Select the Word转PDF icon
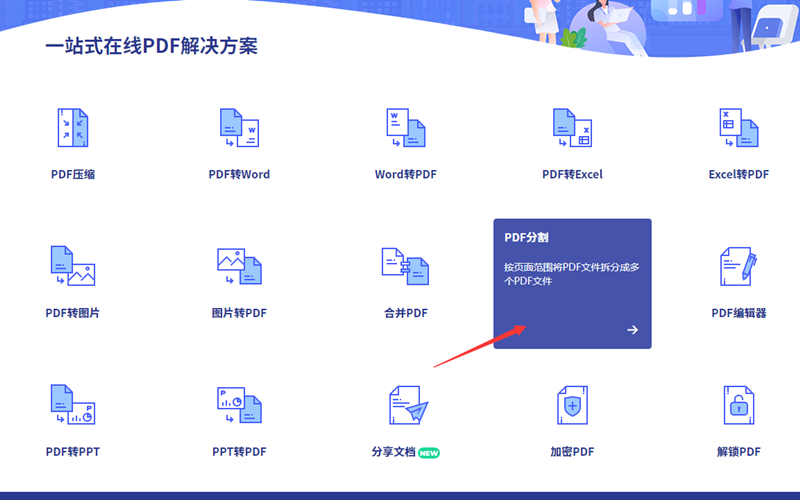800x500 pixels. tap(405, 128)
